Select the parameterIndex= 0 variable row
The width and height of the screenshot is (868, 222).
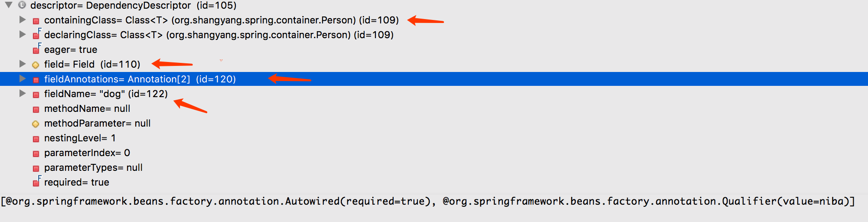87,153
